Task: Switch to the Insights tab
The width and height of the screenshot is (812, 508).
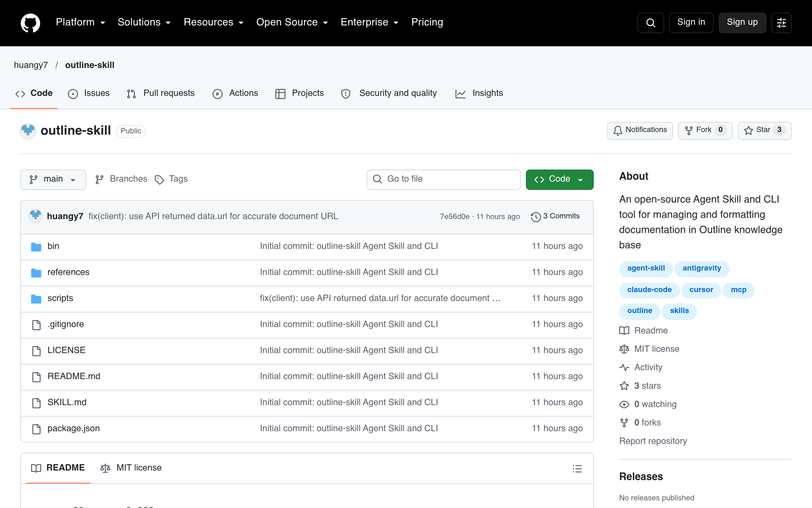Action: click(479, 93)
